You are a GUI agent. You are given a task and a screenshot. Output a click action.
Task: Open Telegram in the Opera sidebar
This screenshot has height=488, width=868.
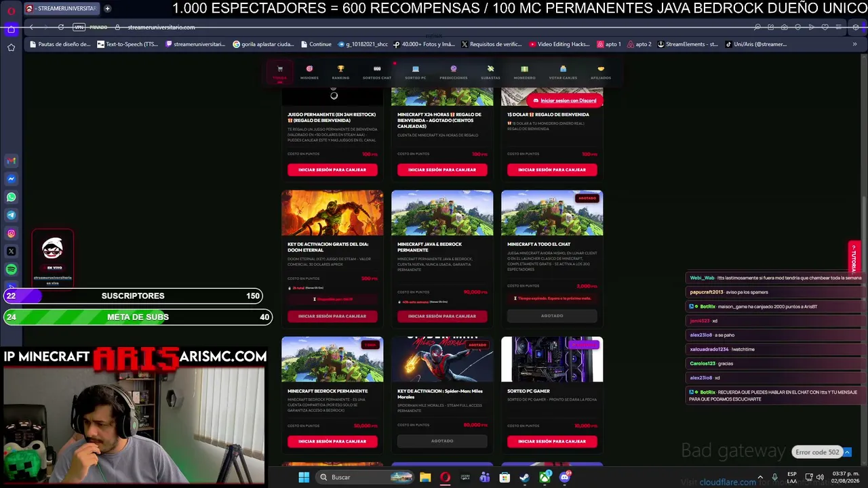click(11, 216)
